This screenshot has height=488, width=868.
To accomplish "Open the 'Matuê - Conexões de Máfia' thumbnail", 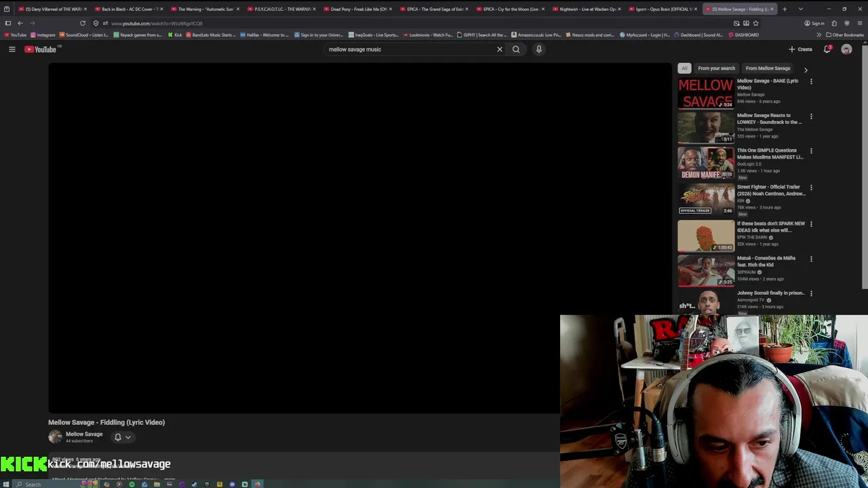I will coord(706,270).
